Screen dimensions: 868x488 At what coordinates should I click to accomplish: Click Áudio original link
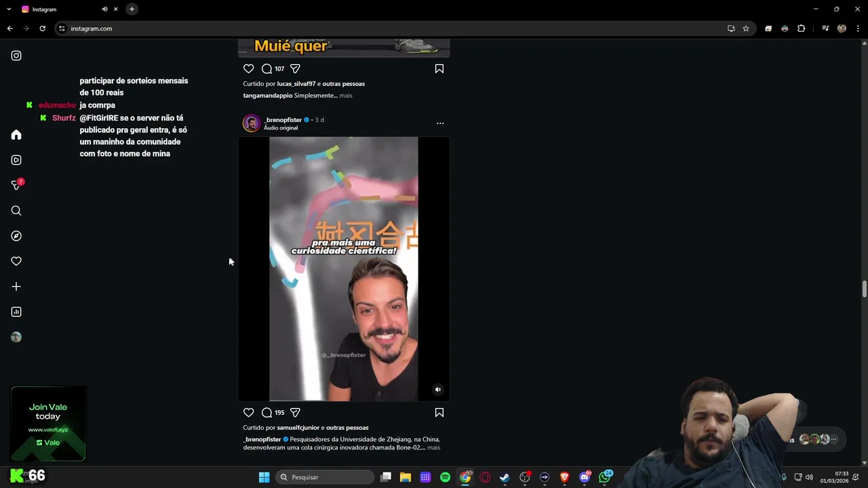pyautogui.click(x=281, y=127)
